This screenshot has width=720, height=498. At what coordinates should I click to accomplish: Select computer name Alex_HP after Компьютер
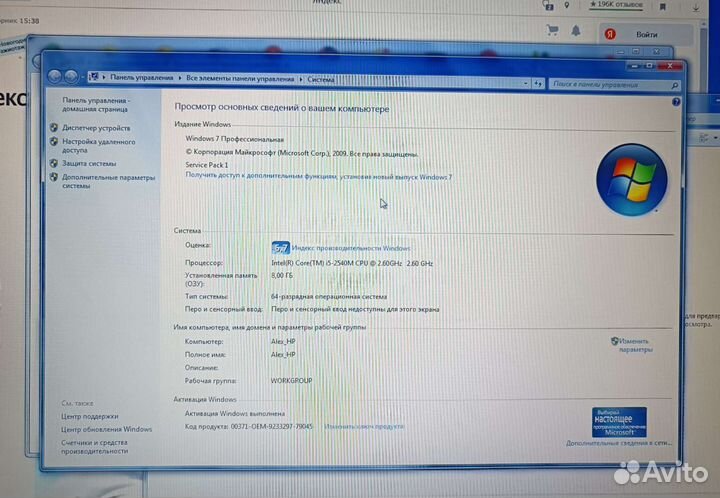click(283, 341)
